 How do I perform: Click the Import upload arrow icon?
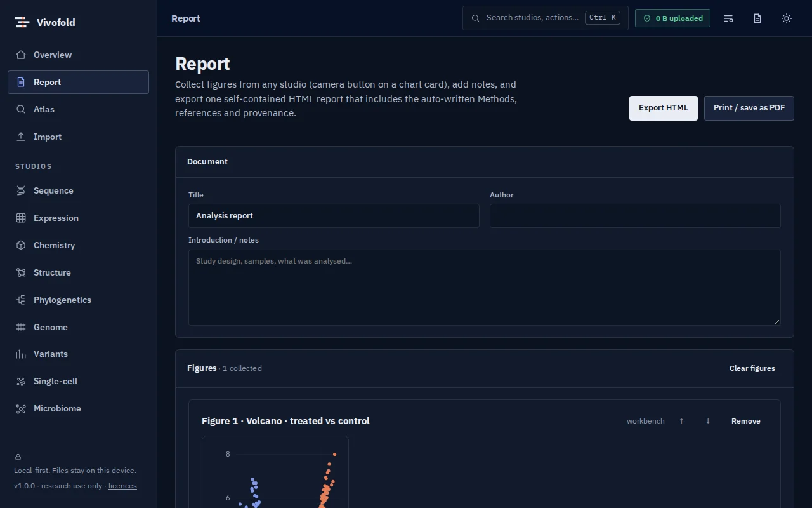click(x=21, y=137)
